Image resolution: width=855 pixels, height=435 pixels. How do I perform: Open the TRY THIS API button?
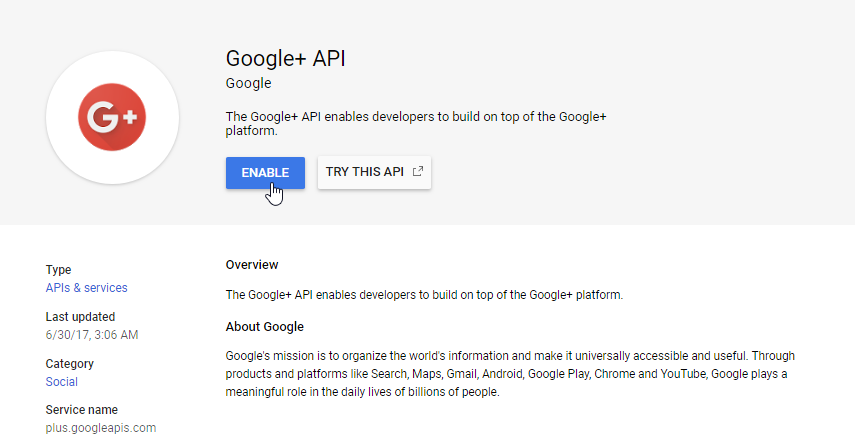point(374,172)
